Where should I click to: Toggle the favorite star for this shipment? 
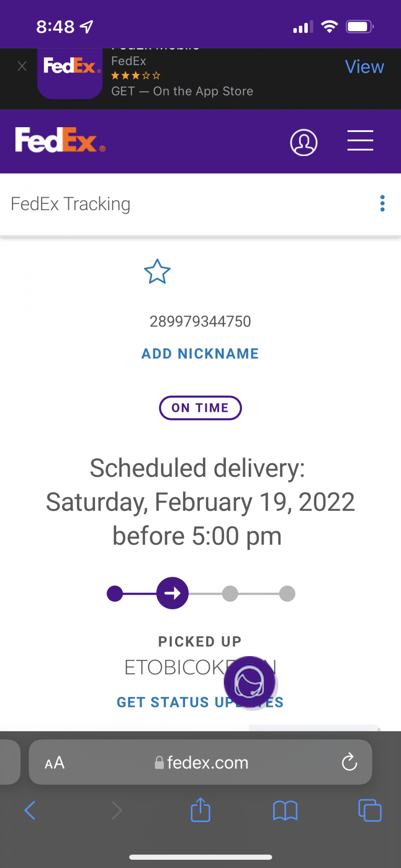point(157,272)
